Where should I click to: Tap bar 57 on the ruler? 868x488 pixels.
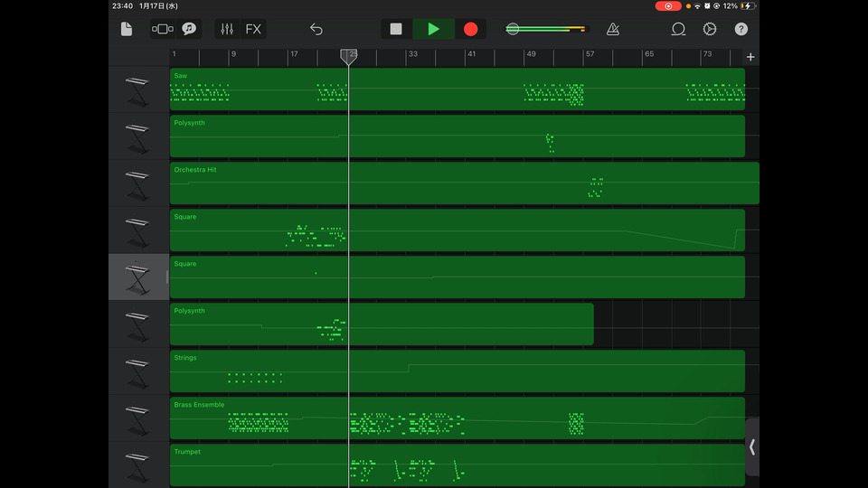(x=590, y=53)
